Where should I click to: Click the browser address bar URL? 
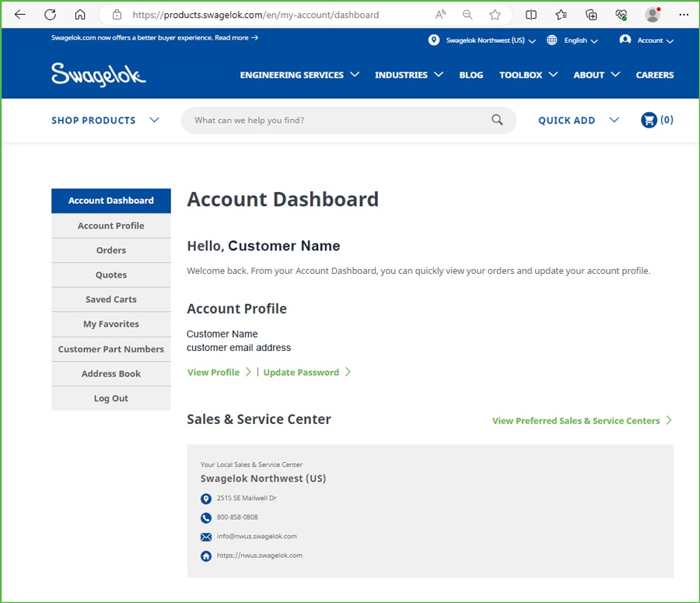[x=255, y=15]
